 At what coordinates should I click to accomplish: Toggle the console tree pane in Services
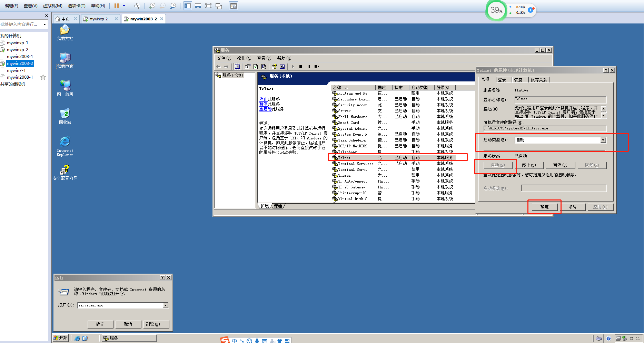(237, 66)
